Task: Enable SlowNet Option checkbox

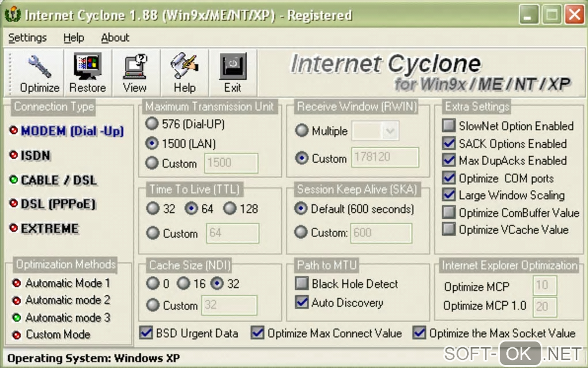Action: 449,125
